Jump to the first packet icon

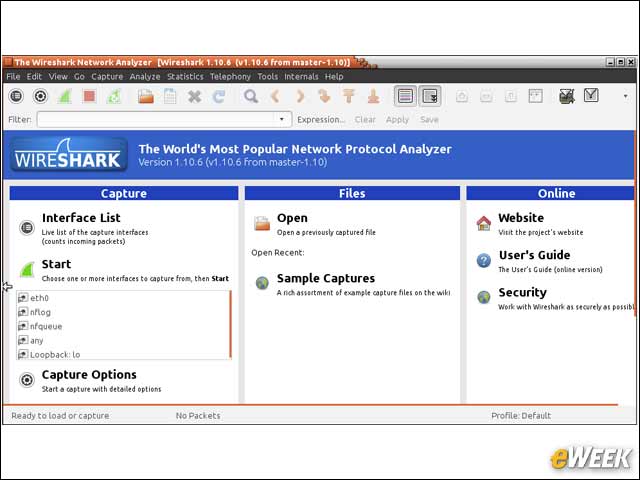tap(349, 96)
